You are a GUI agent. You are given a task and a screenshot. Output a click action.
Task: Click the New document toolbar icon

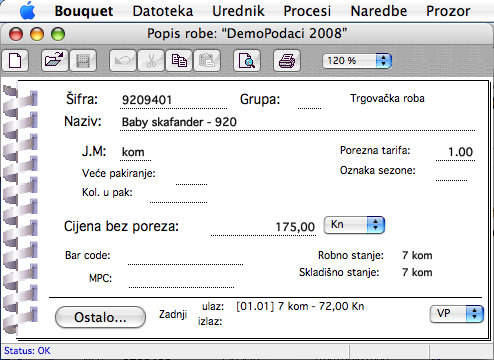pos(15,61)
